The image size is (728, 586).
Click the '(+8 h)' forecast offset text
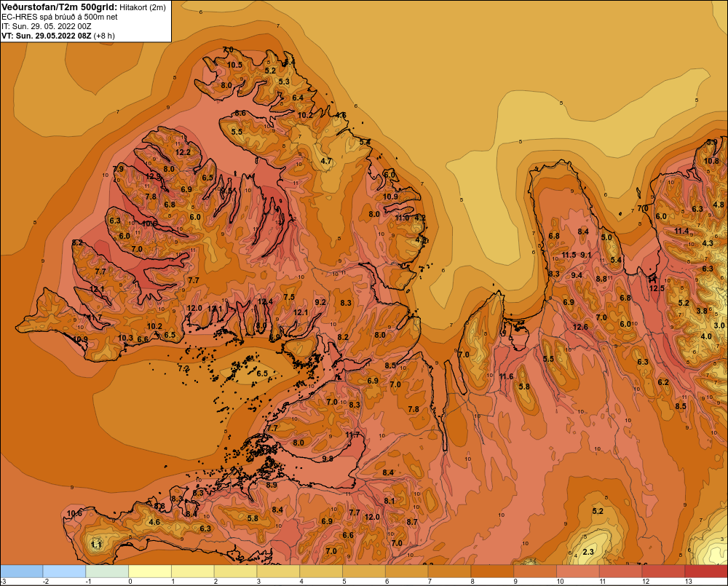tap(104, 36)
